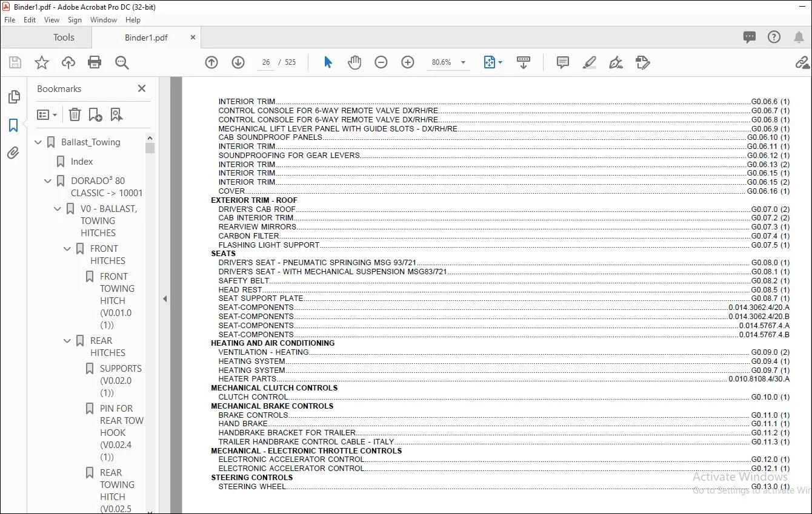Click the scrolling mode keyboard icon
812x514 pixels.
[x=524, y=62]
